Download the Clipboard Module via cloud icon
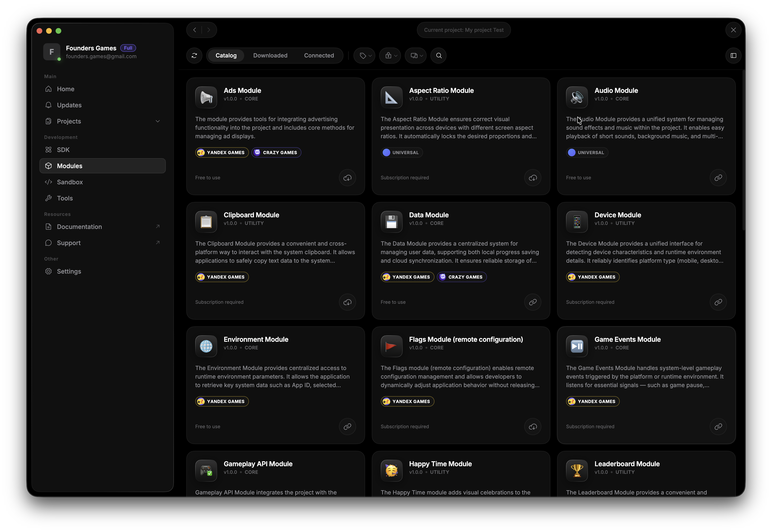This screenshot has height=532, width=772. [347, 302]
